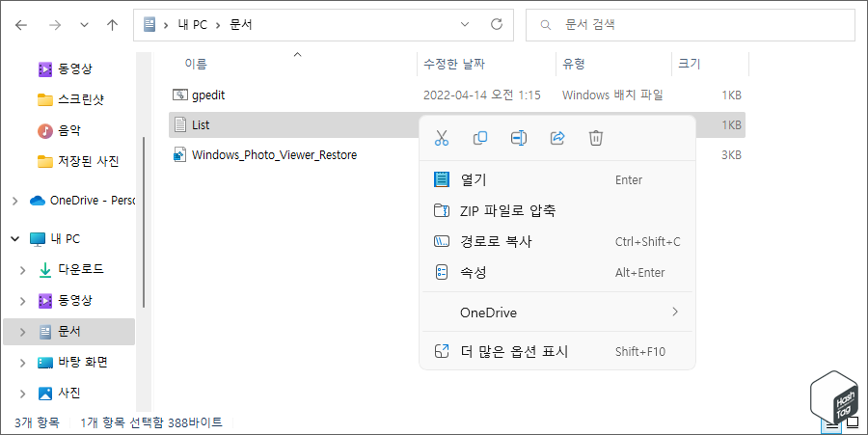Screen dimensions: 868x435
Task: Click the Cut scissors icon in context menu
Action: coord(441,138)
